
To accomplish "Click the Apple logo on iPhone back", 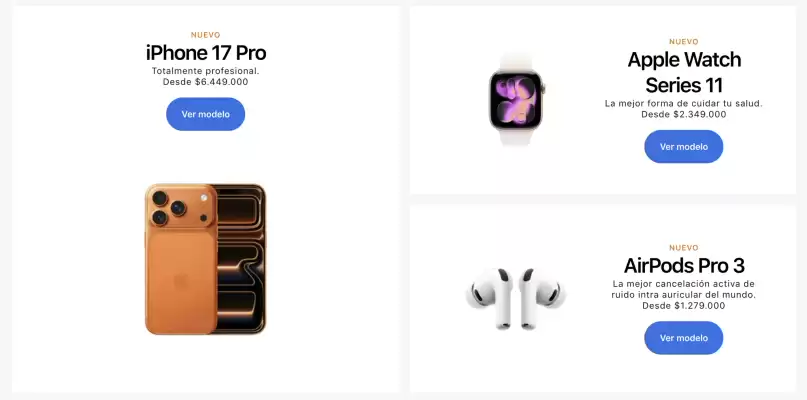I will pyautogui.click(x=181, y=281).
